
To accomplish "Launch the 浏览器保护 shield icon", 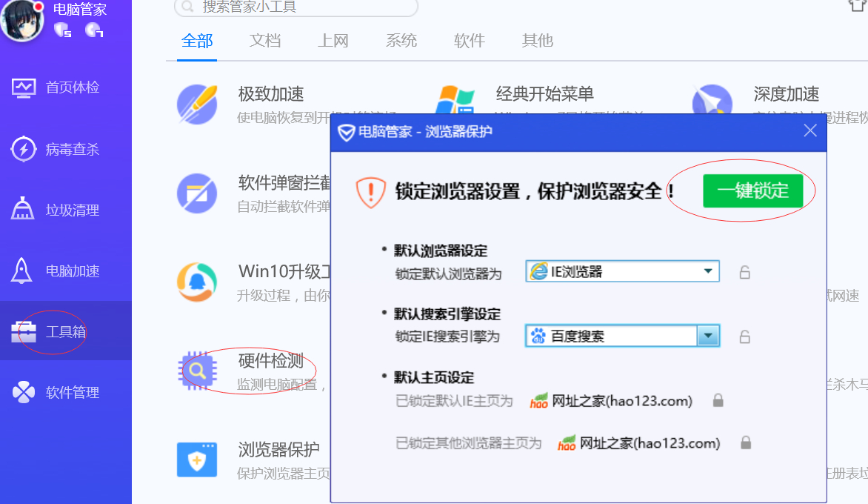I will (197, 460).
